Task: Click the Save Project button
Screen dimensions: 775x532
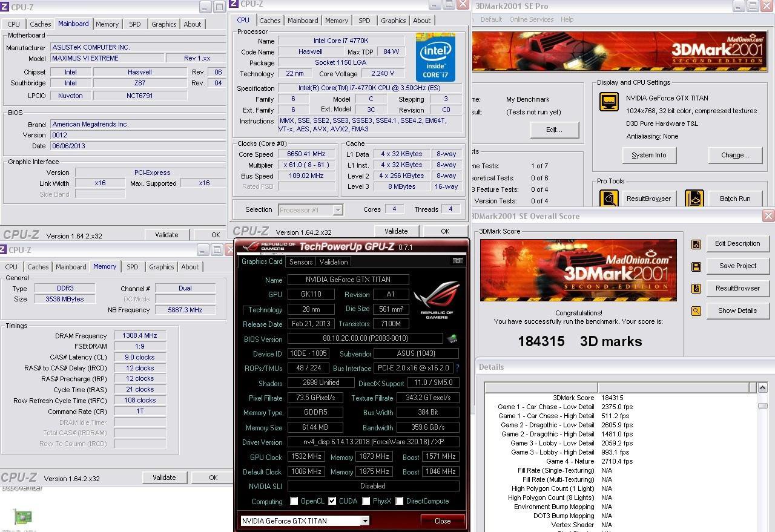Action: [737, 266]
